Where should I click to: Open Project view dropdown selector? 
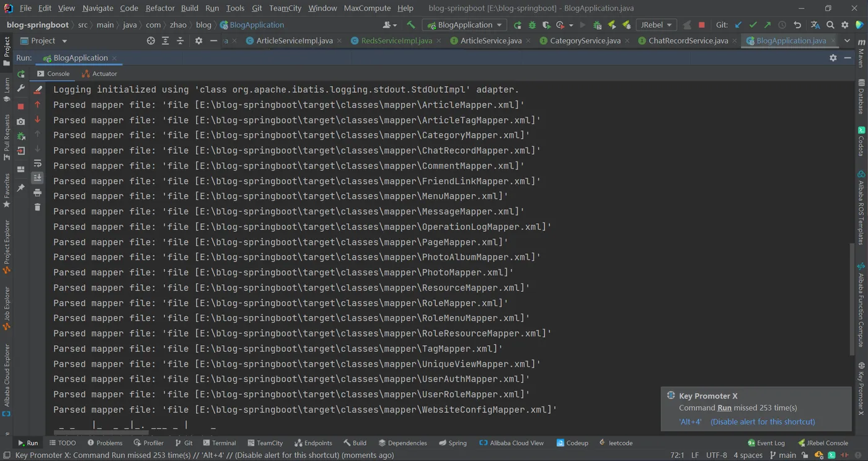(43, 40)
